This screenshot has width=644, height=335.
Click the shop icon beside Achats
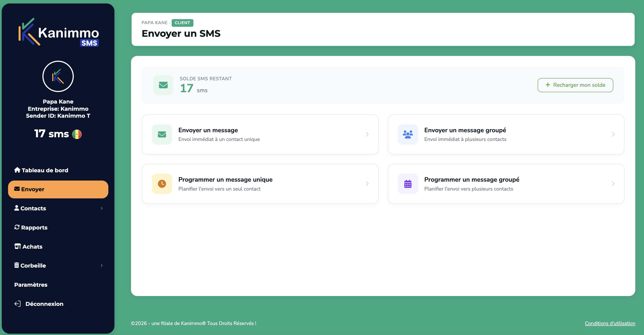[17, 246]
